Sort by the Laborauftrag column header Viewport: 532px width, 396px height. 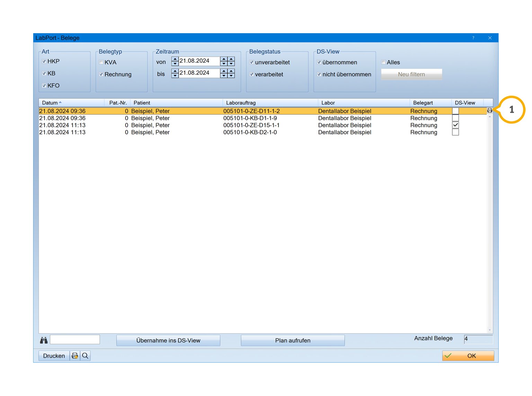pos(271,103)
